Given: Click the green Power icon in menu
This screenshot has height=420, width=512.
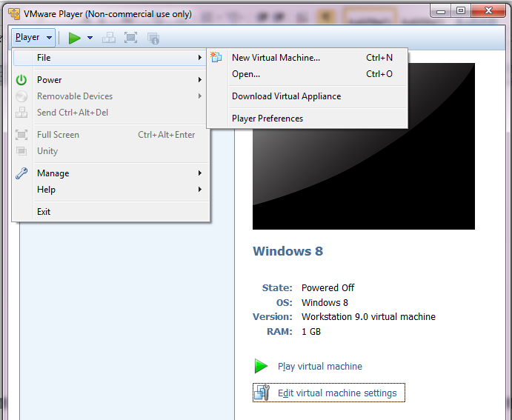Looking at the screenshot, I should coord(21,80).
